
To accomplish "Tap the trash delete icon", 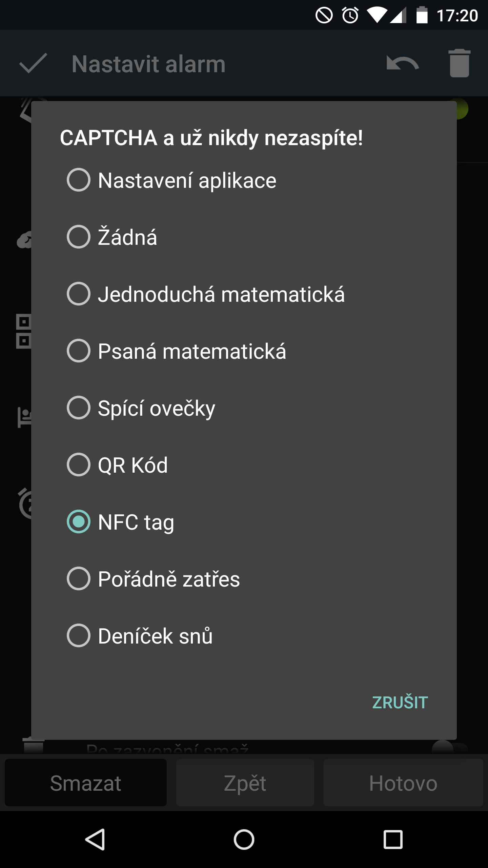I will 459,63.
